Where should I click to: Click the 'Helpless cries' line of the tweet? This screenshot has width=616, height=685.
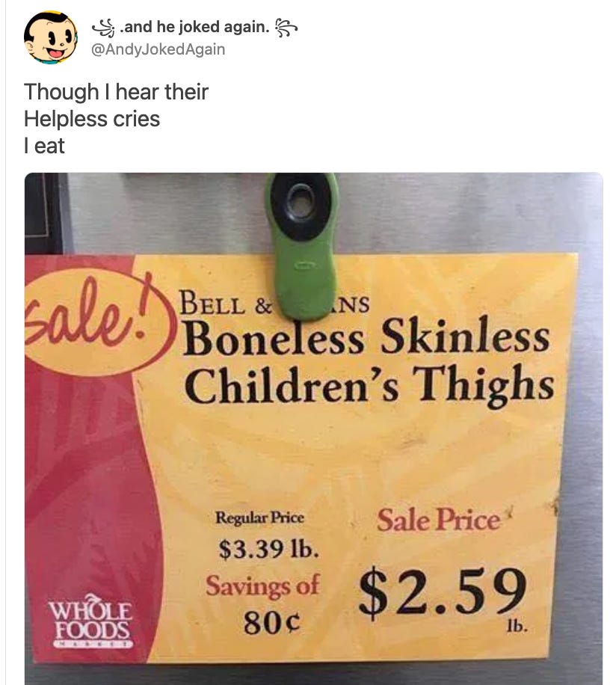[92, 119]
